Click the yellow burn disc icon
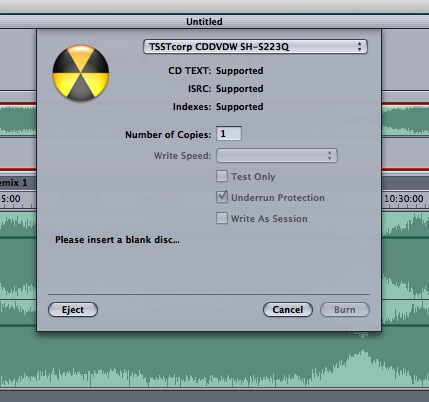 [81, 73]
